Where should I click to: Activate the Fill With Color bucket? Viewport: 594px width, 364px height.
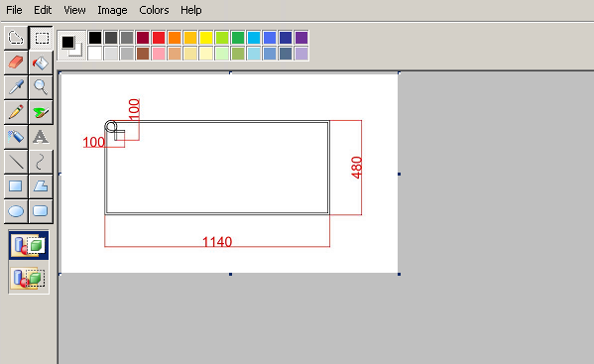(x=41, y=62)
